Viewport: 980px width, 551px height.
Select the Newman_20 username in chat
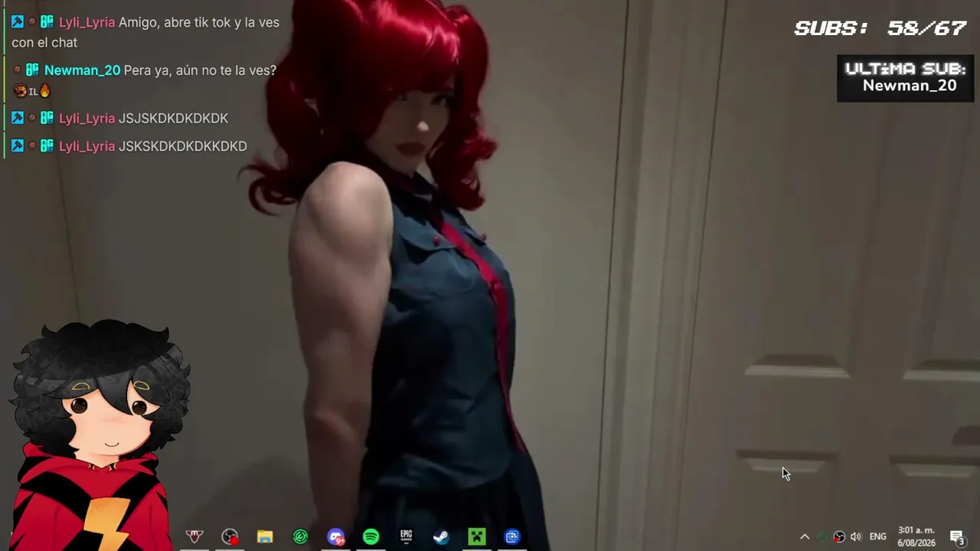click(82, 70)
